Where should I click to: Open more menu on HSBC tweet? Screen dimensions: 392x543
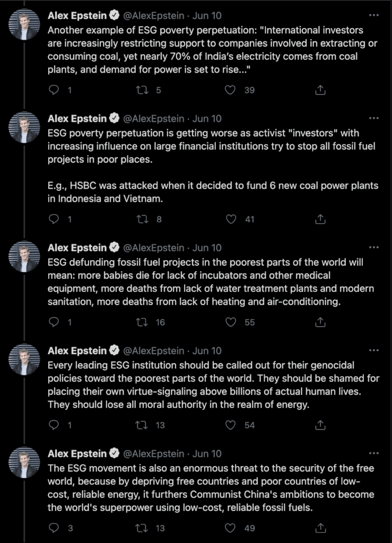click(374, 118)
